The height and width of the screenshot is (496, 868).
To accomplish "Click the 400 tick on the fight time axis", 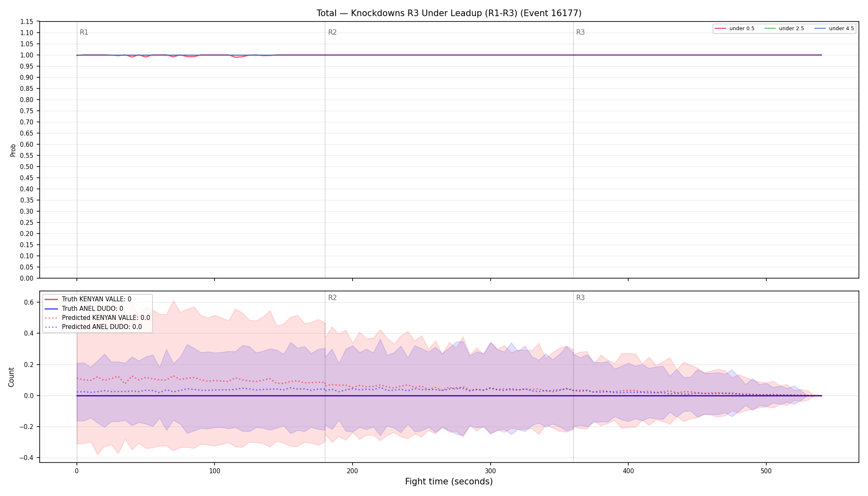I will tap(628, 471).
